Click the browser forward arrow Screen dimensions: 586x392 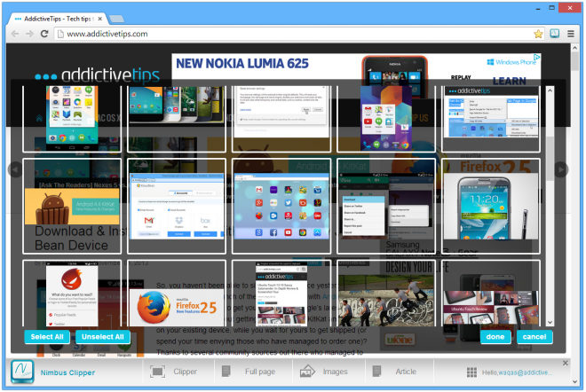[29, 34]
